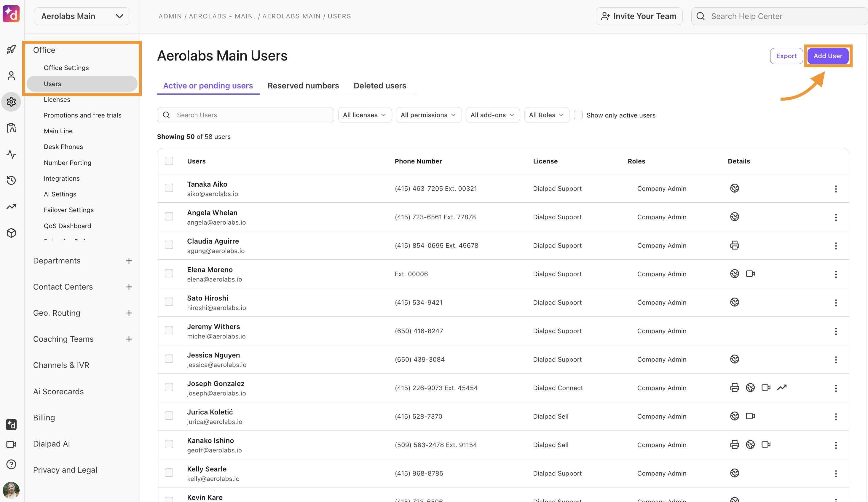Screen dimensions: 868x502
Task: Open Ai Scorecards in the sidebar
Action: 58,392
